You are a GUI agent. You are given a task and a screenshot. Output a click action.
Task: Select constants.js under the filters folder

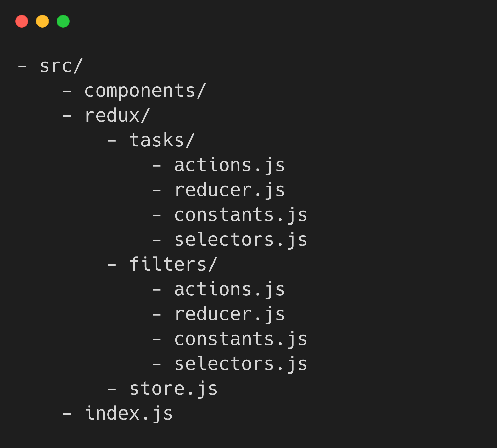(x=241, y=339)
